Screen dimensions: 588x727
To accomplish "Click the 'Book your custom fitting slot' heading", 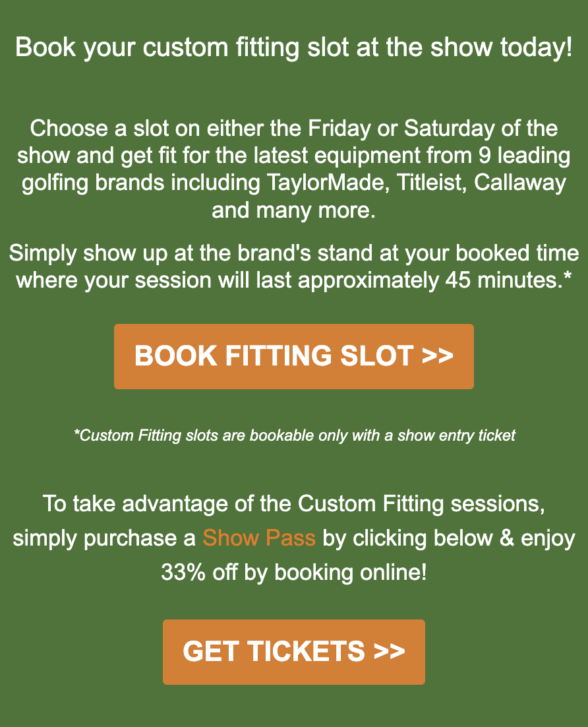I will (x=294, y=47).
